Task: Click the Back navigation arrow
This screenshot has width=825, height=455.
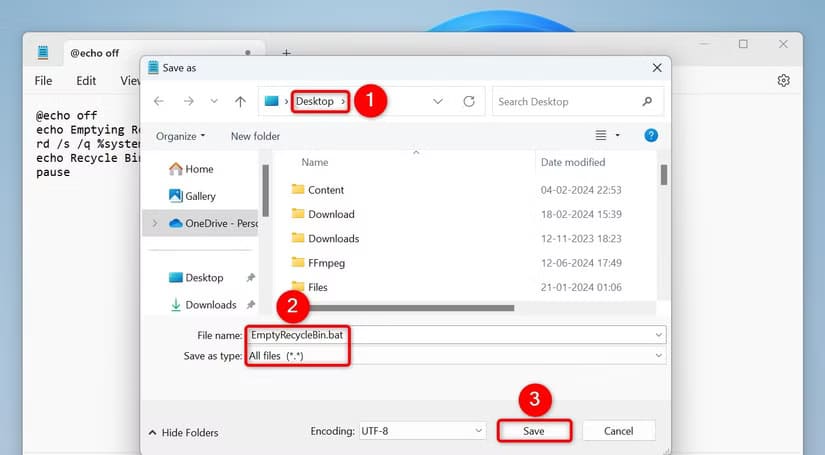Action: [x=159, y=101]
